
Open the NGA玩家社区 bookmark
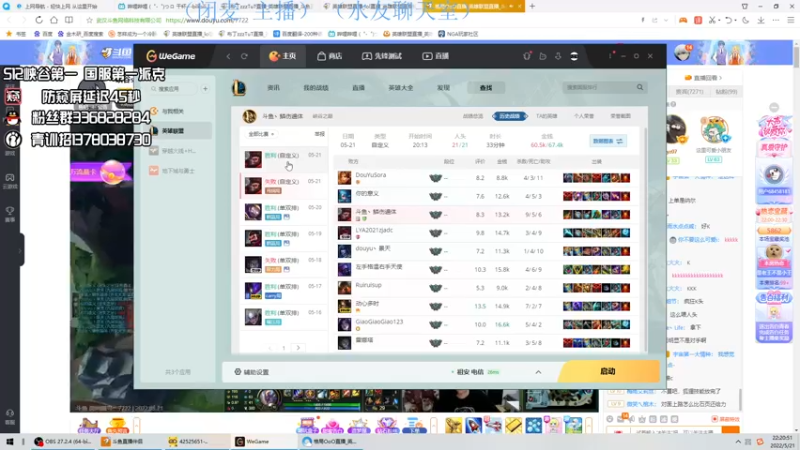coord(458,34)
